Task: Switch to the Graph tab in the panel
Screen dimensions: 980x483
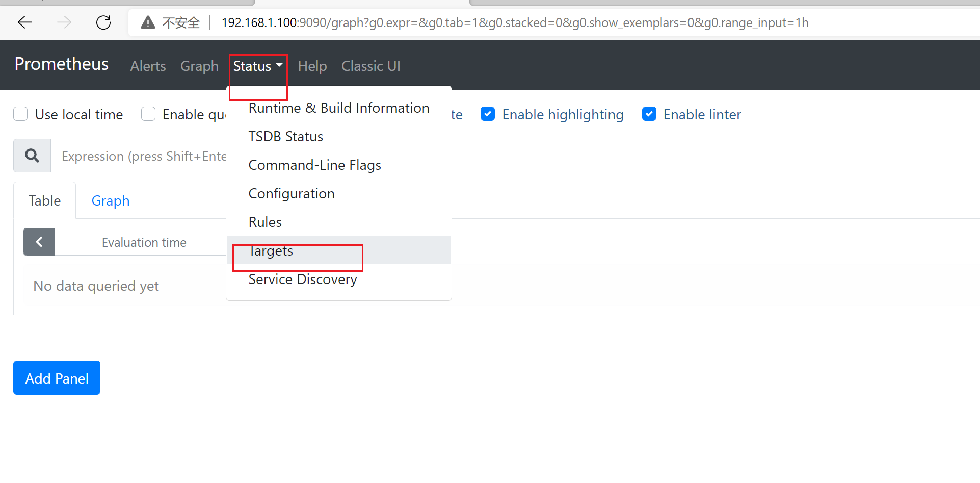Action: [111, 200]
